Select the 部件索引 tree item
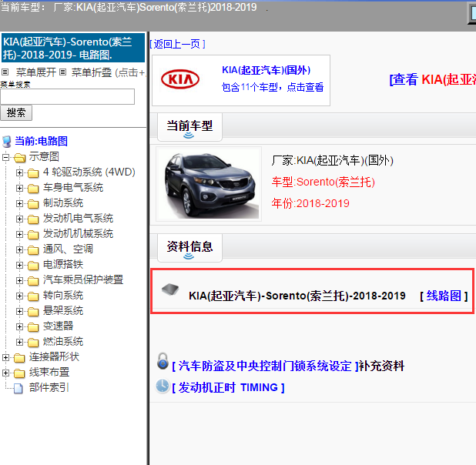Screen dimensions: 476x465 [49, 388]
